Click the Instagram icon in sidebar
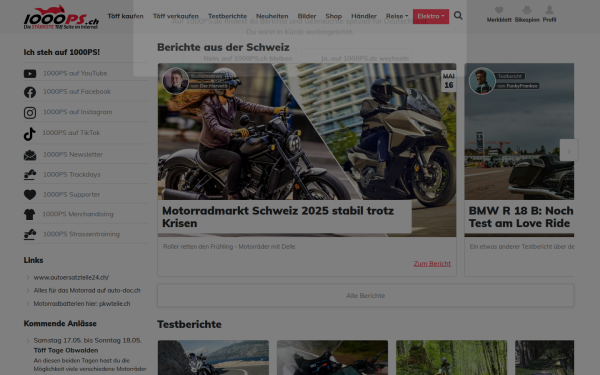Screen dimensions: 600x375 pyautogui.click(x=30, y=112)
